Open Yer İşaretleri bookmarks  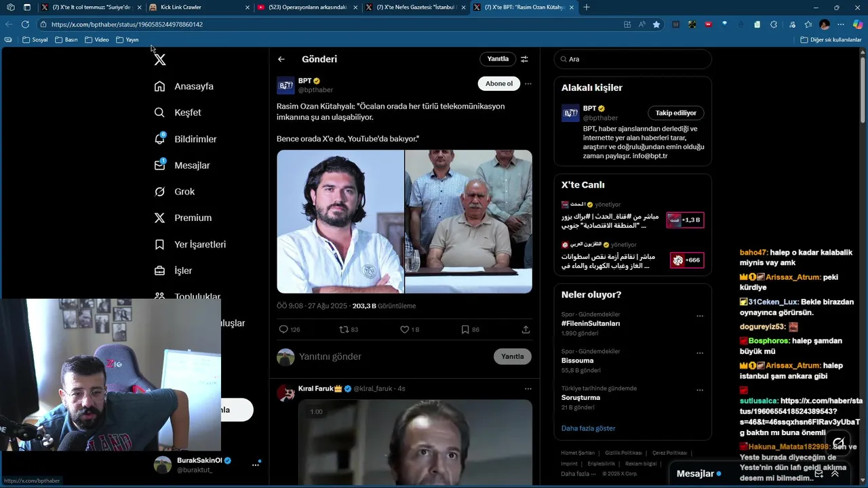(x=190, y=244)
